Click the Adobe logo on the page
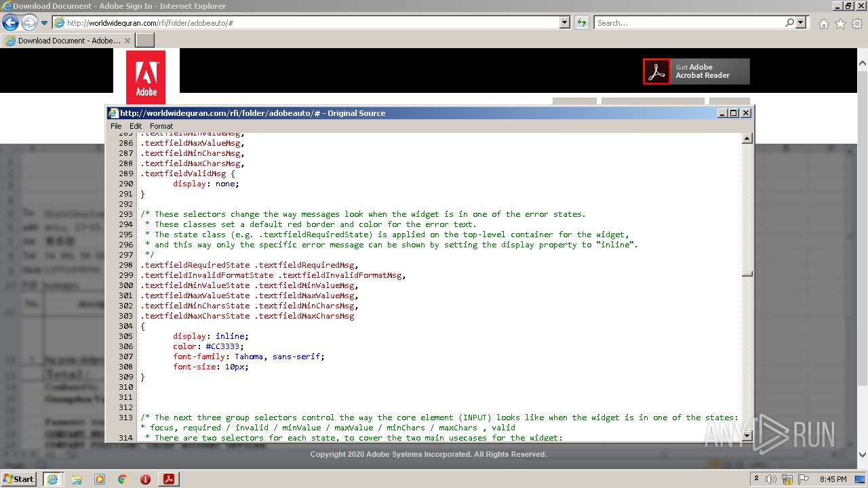Screen dimensions: 868x488 (x=146, y=77)
